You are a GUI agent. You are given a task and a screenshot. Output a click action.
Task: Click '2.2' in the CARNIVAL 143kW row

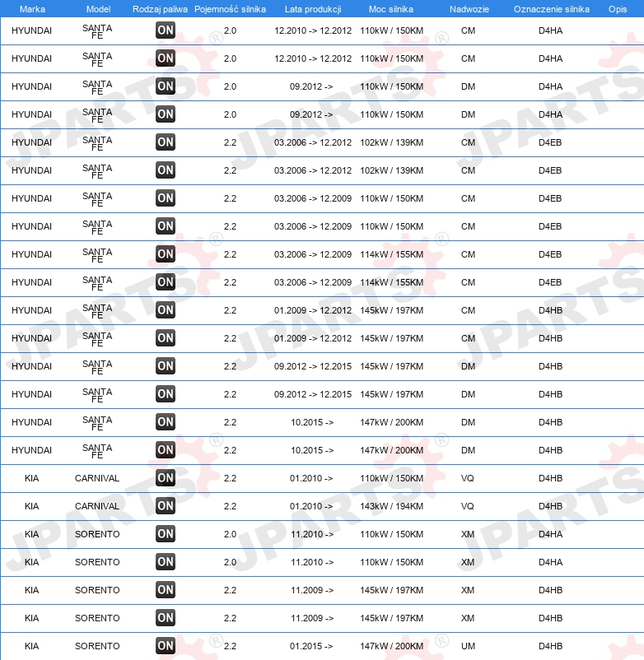[230, 506]
